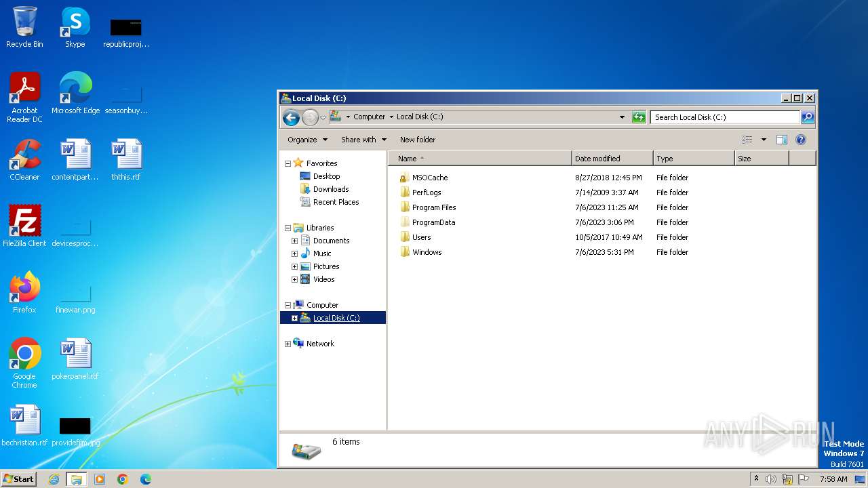Open Internet Explorer from taskbar
Viewport: 868px width, 488px height.
coord(54,479)
